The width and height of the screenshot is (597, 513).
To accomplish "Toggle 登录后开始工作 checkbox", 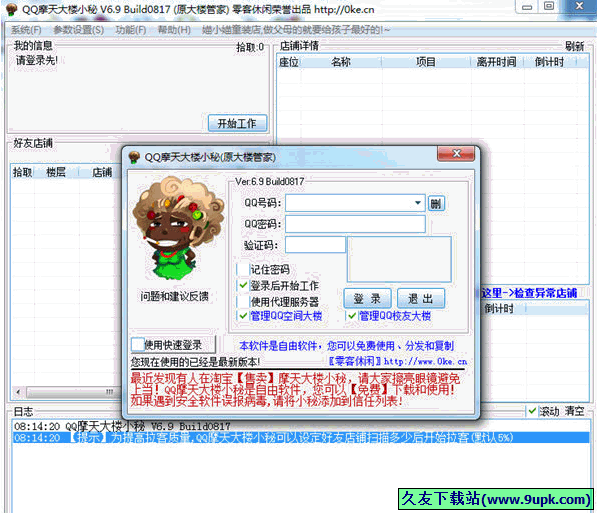I will (243, 285).
